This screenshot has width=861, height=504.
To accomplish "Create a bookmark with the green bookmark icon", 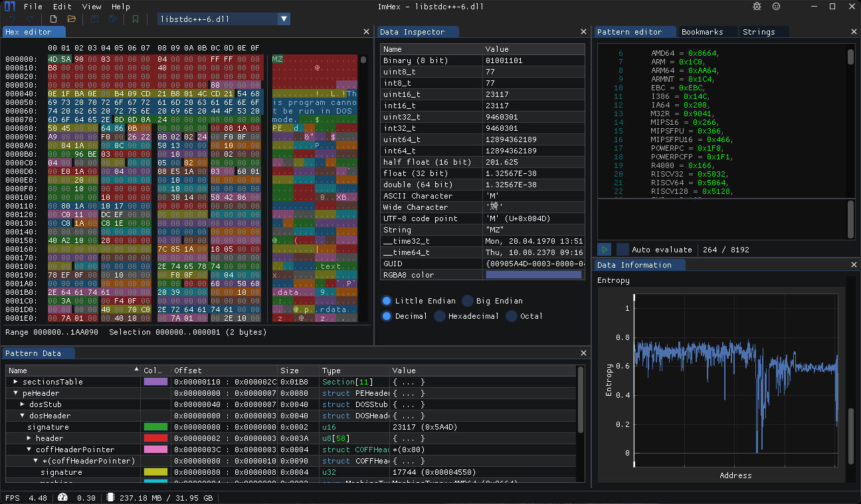I will pos(136,19).
